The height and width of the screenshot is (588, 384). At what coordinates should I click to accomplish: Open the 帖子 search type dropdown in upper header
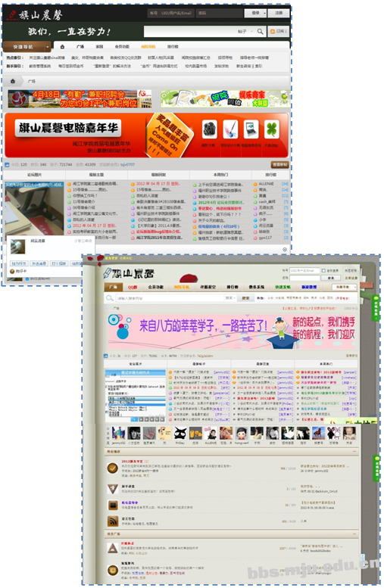(x=245, y=32)
